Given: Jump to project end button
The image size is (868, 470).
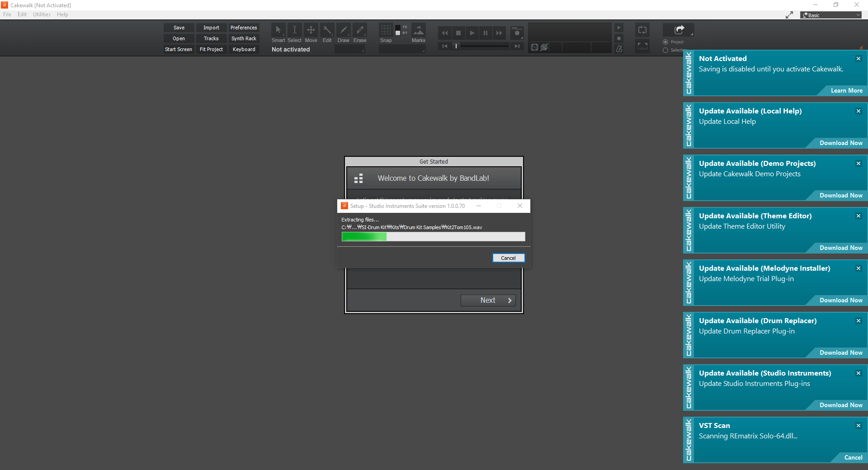Looking at the screenshot, I should coord(517,46).
